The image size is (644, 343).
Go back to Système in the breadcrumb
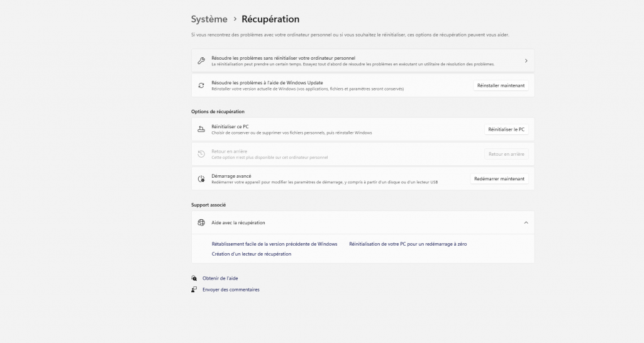209,19
